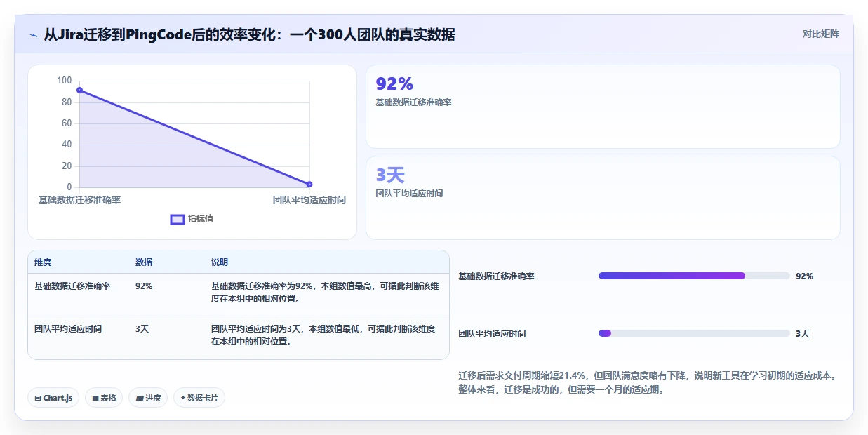
Task: Click the Chart.js tag icon
Action: [x=38, y=398]
